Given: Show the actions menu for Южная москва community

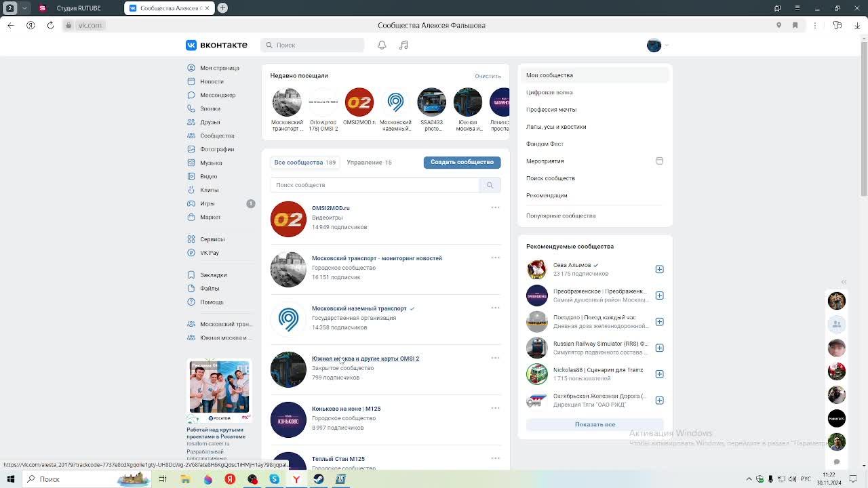Looking at the screenshot, I should 495,358.
